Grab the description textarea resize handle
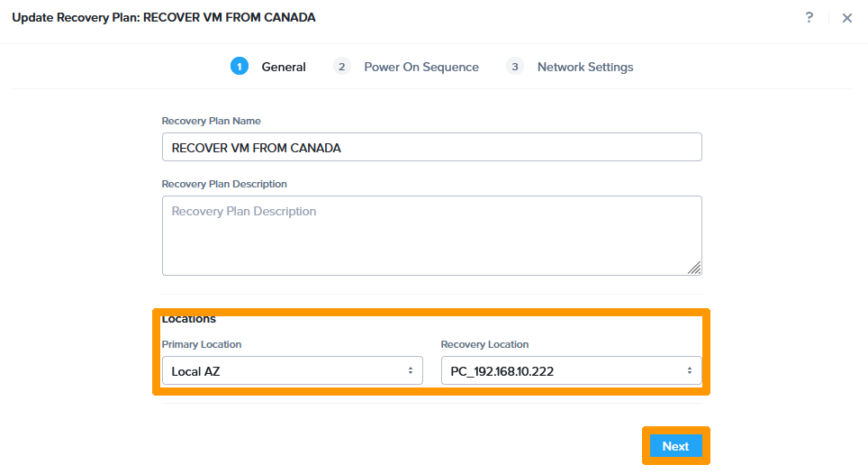Viewport: 868px width, 474px height. click(x=694, y=268)
